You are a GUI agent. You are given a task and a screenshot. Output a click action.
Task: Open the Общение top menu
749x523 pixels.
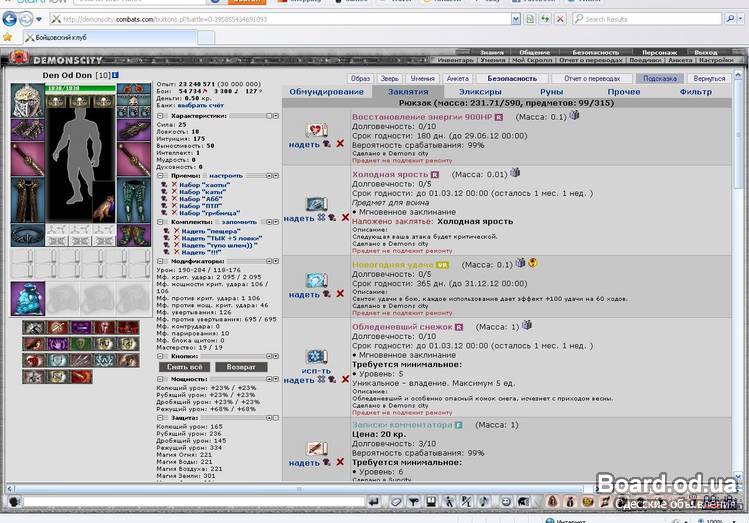pos(535,53)
